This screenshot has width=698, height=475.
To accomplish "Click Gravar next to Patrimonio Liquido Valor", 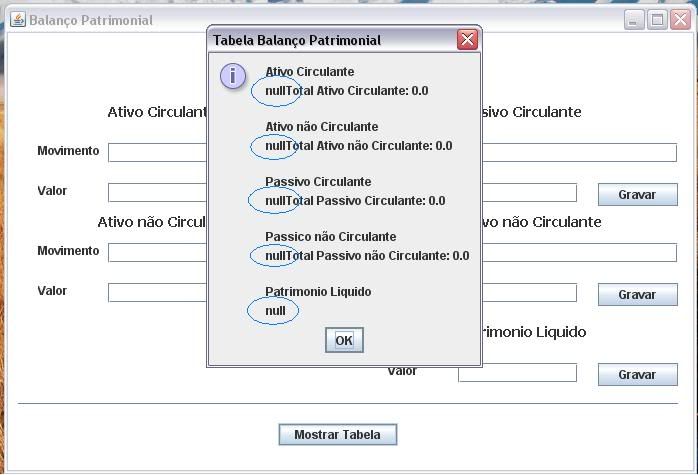I will point(636,375).
